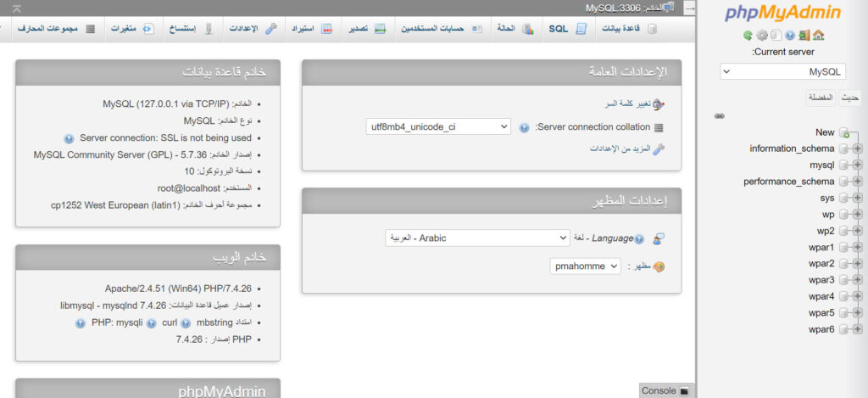Open phpMyAdmin documentation blue question-mark icon in sidebar
Image resolution: width=868 pixels, height=398 pixels.
point(790,36)
